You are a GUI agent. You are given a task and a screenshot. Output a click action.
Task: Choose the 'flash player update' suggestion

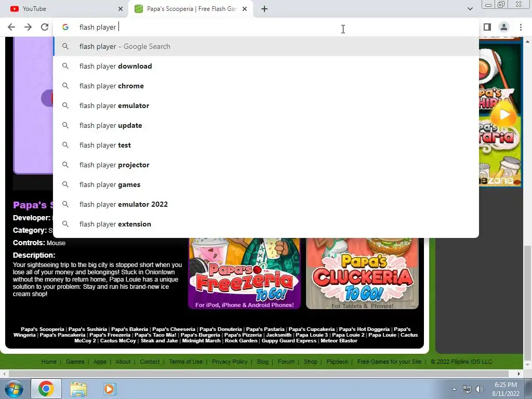[266, 125]
